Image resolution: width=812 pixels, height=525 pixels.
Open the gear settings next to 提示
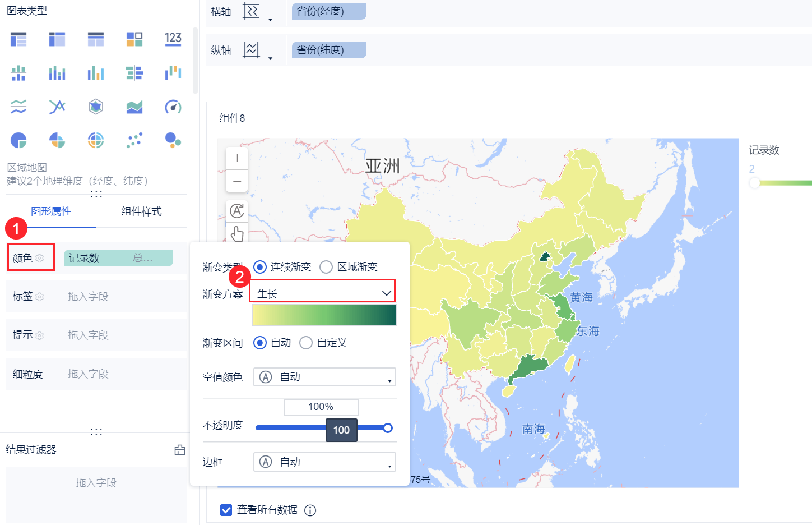coord(40,335)
